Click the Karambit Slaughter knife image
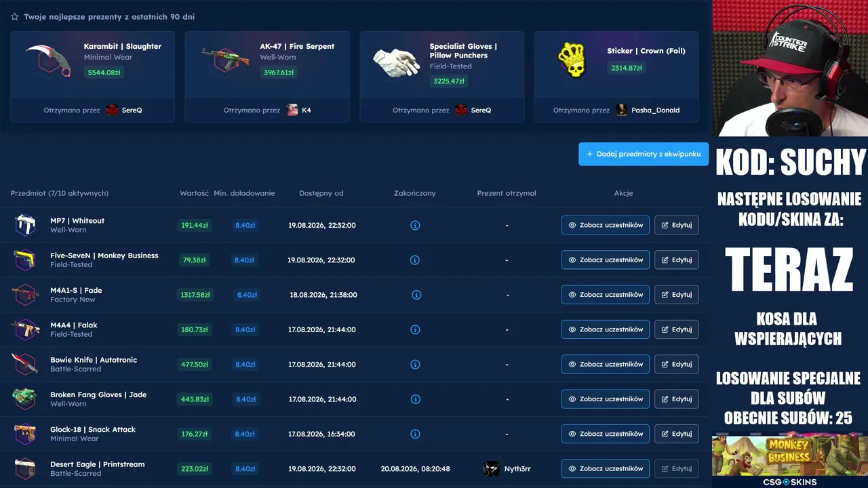Screen dimensions: 868x488 tap(49, 60)
